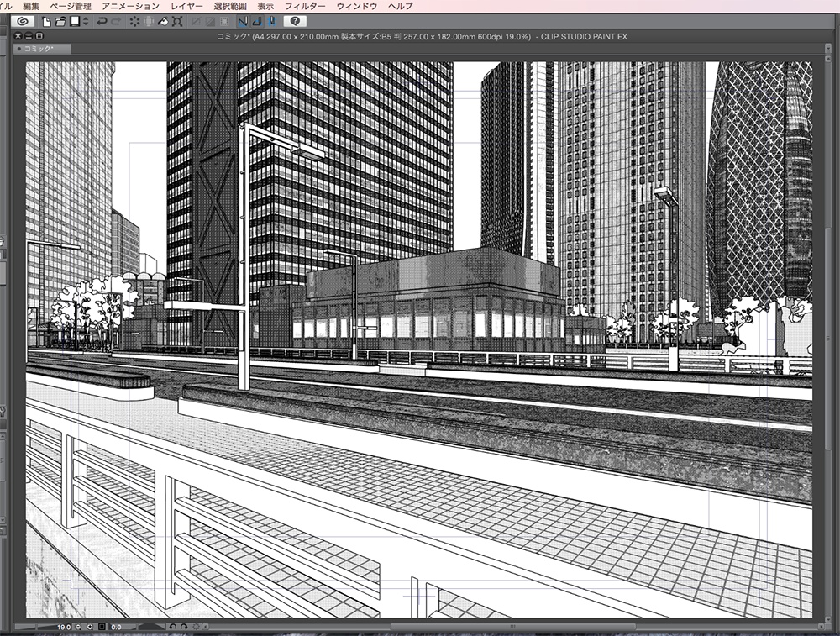This screenshot has width=840, height=636.
Task: Open the フィルター menu
Action: (x=305, y=6)
